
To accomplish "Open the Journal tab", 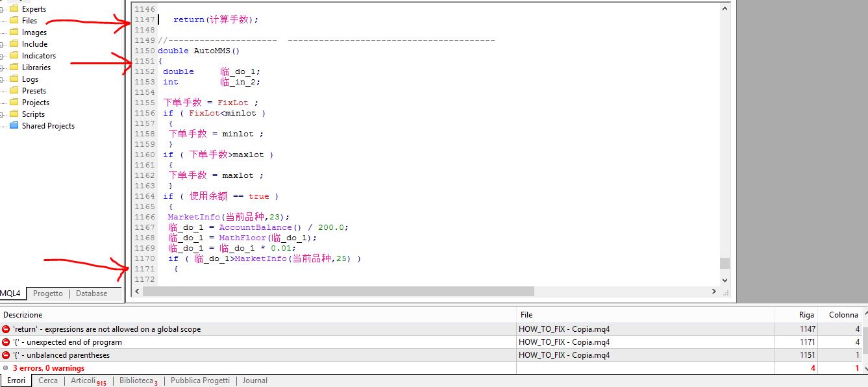I will pyautogui.click(x=255, y=381).
